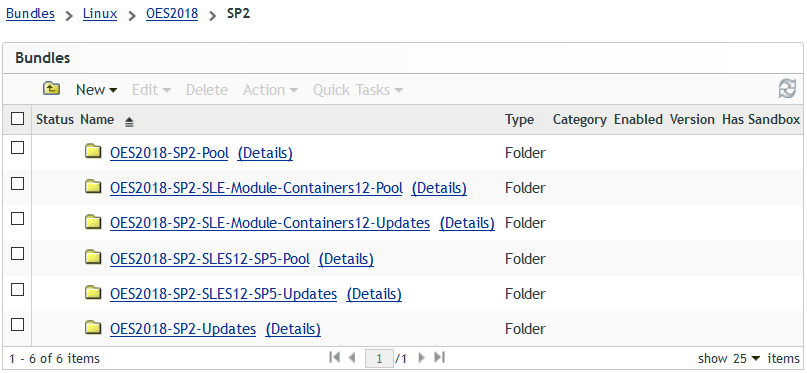Click folder icon next to OES2018-SP2-SLES12-SP5-Updates
807x373 pixels.
[93, 293]
